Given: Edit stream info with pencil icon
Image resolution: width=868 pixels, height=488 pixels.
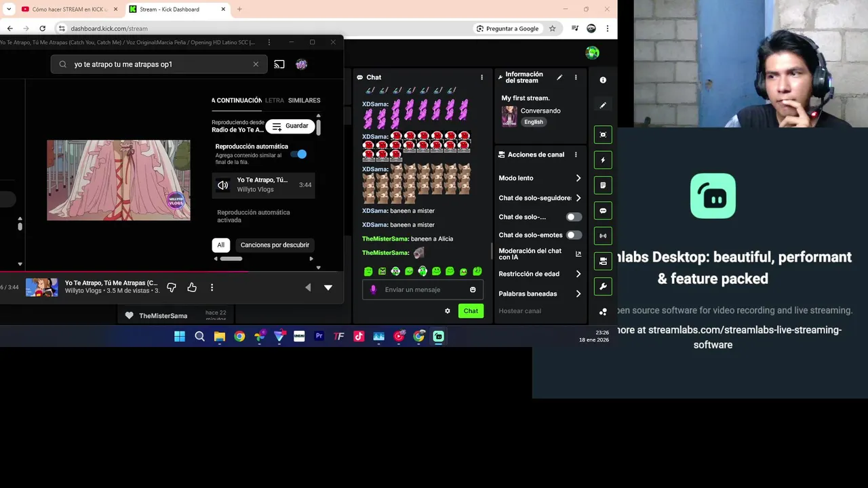Looking at the screenshot, I should click(559, 77).
